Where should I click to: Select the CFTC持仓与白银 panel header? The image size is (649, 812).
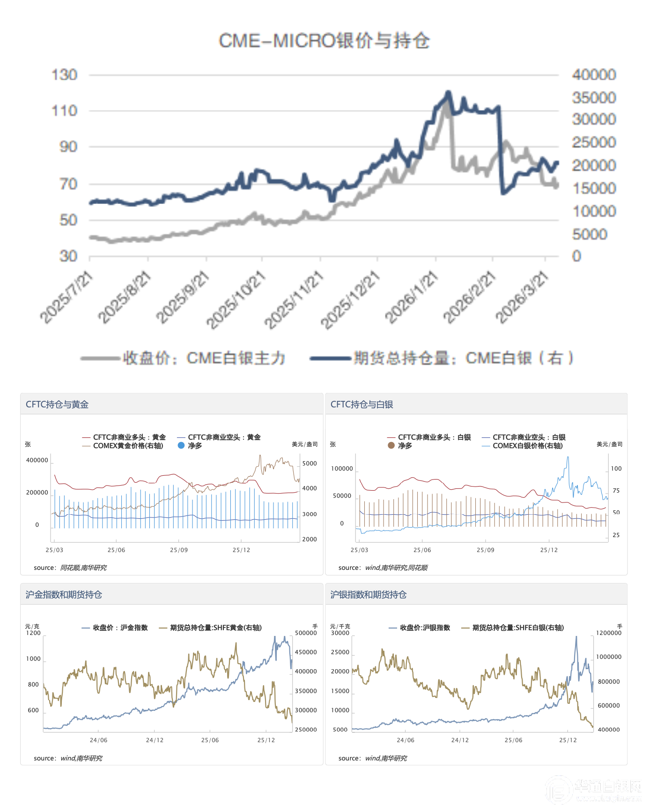click(x=361, y=405)
